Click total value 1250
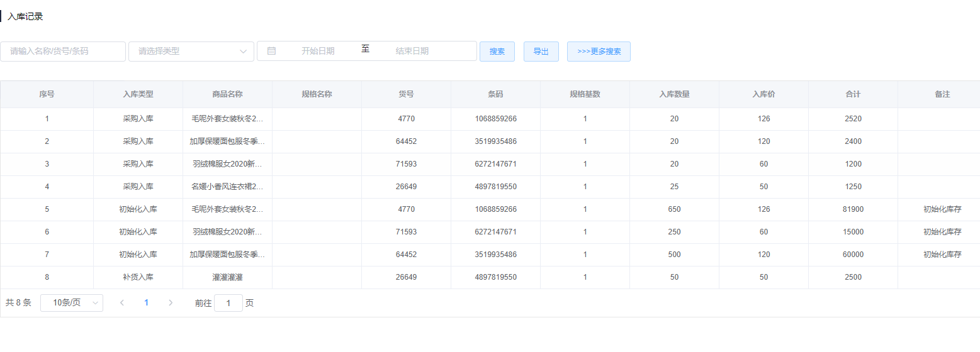The height and width of the screenshot is (352, 980). [x=853, y=187]
